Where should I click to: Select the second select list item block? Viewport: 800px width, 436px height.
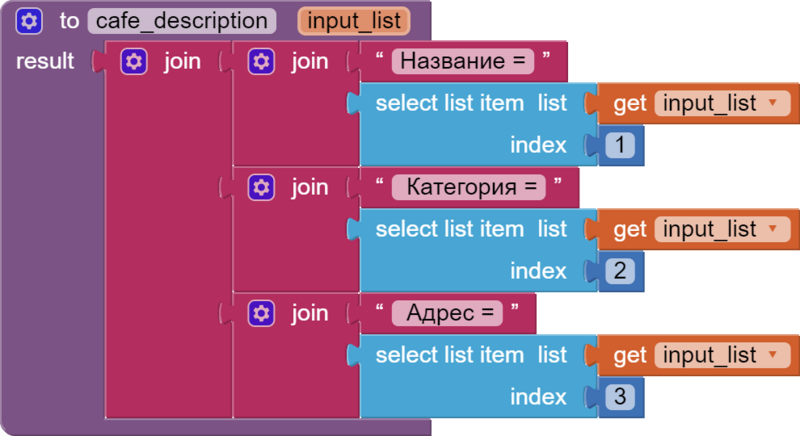click(x=450, y=230)
